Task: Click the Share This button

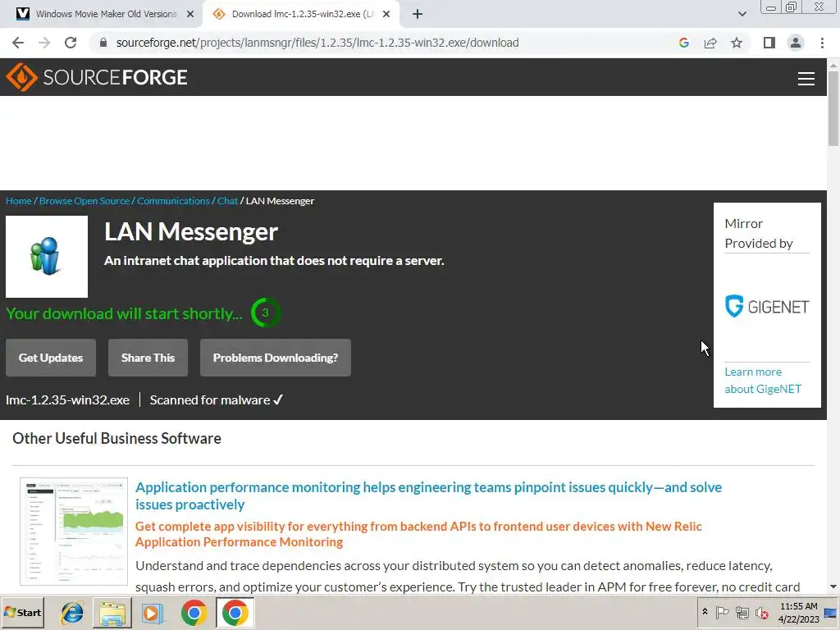Action: tap(148, 358)
